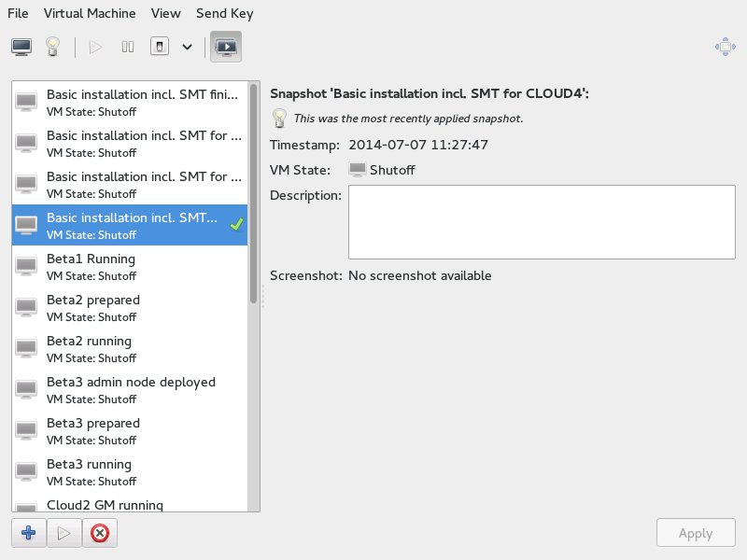Delete the selected snapshot red icon
Image resolution: width=747 pixels, height=560 pixels.
pyautogui.click(x=99, y=534)
